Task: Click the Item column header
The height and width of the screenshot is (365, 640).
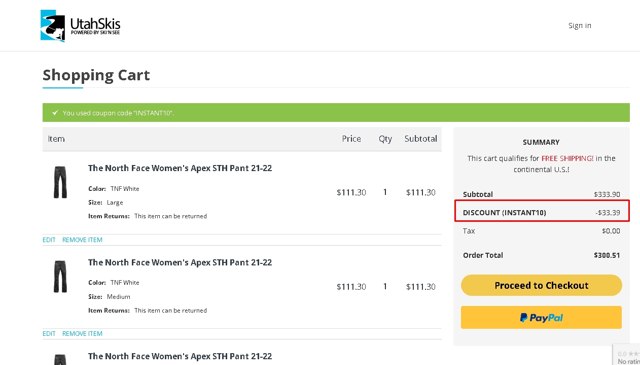Action: (56, 139)
